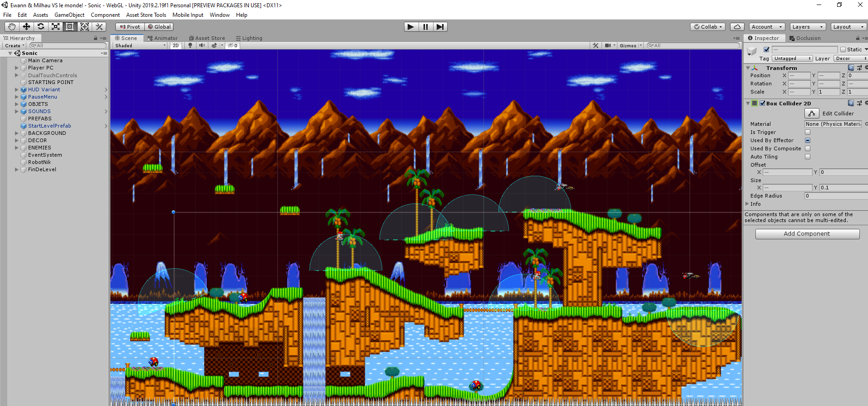The width and height of the screenshot is (868, 406).
Task: Open Unity cloud services panel
Action: pyautogui.click(x=737, y=27)
